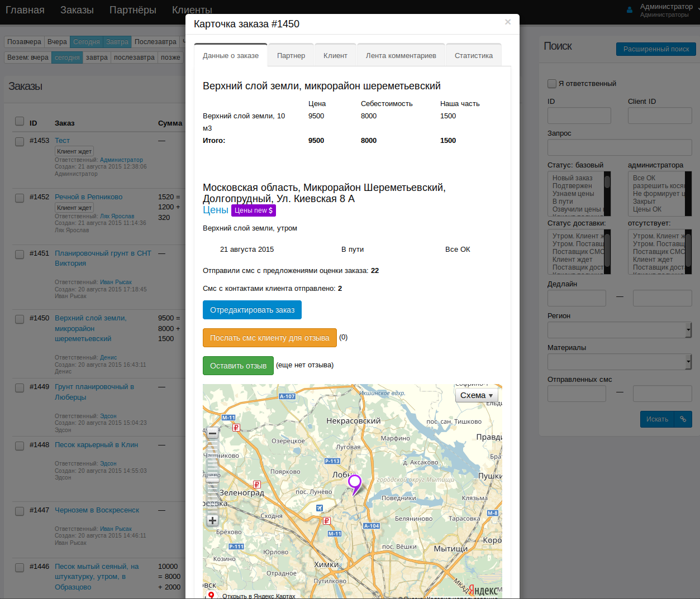Click the Yandex logo on the map
The image size is (700, 599).
[483, 590]
